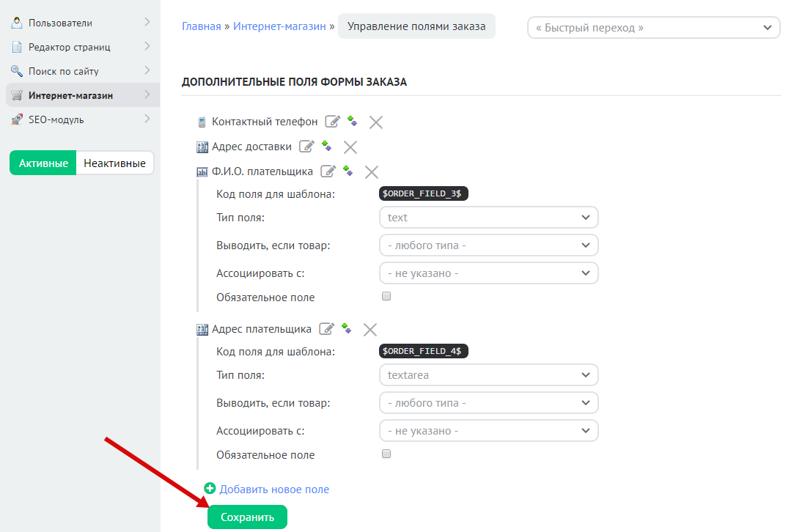Click Добавить новое поле link
Screen dimensions: 794x532
pyautogui.click(x=274, y=489)
